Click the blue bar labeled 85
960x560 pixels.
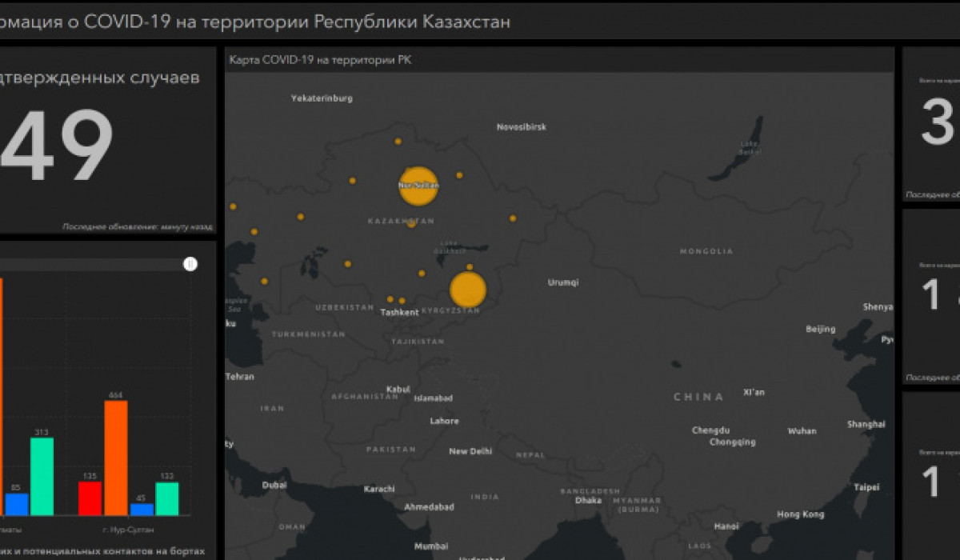coord(17,505)
